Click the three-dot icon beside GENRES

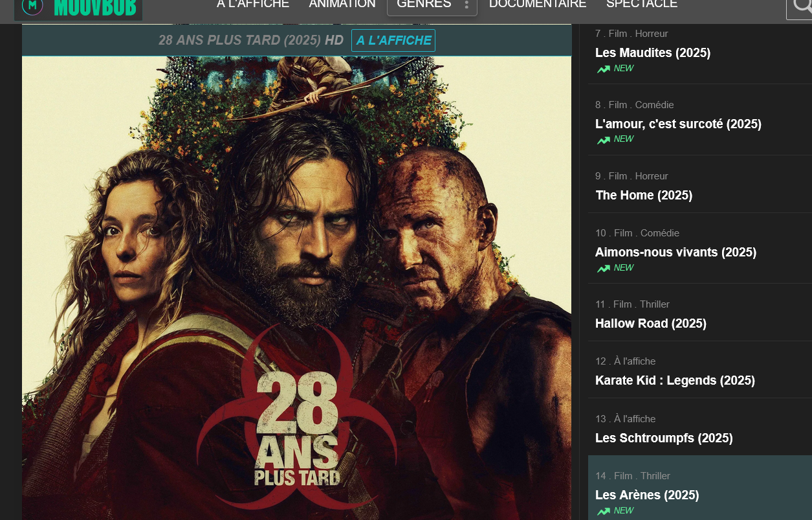click(x=466, y=5)
